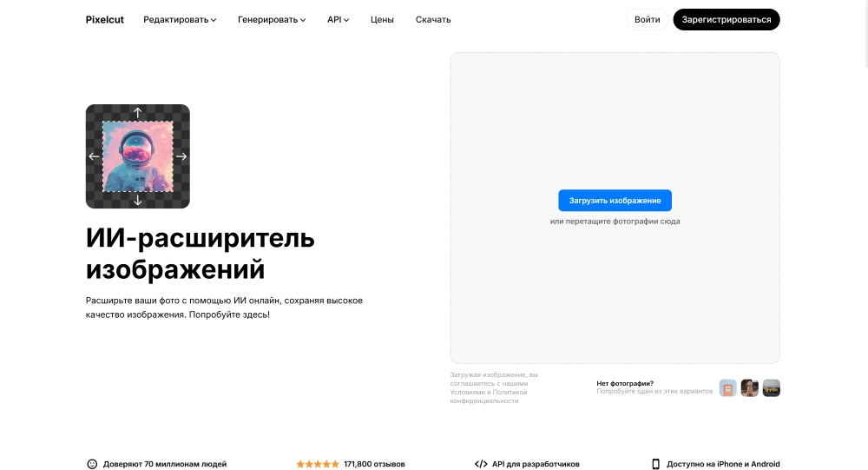This screenshot has width=868, height=470.
Task: Click the Зарегистрироваться sign-up button
Action: pos(727,20)
